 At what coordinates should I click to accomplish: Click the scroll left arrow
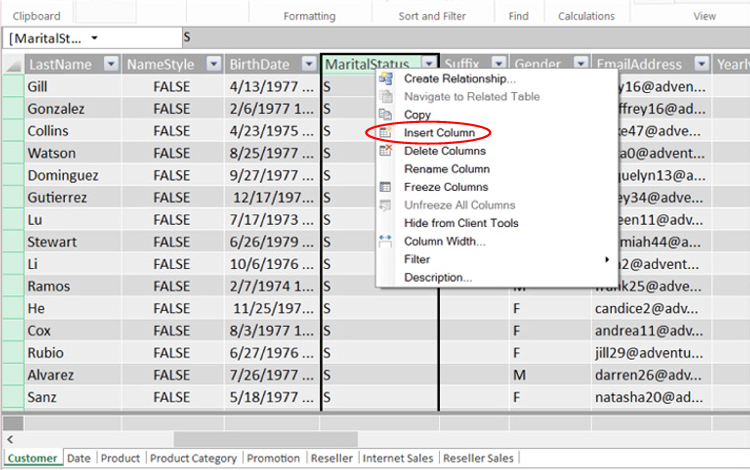[10, 438]
